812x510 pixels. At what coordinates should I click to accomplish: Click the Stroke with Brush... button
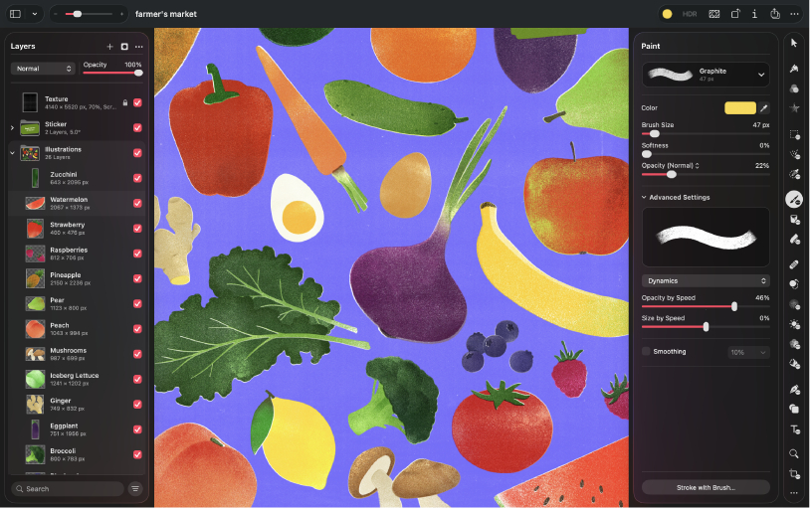pos(708,489)
